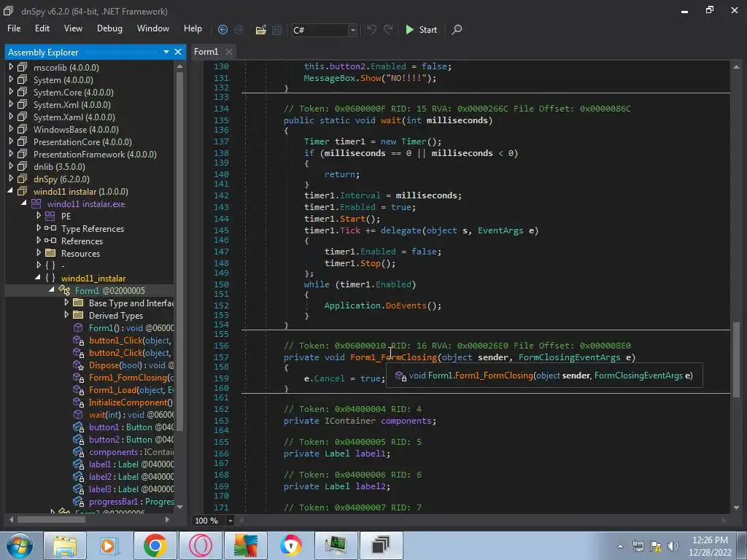Click the Resources folder icon
The width and height of the screenshot is (747, 560).
click(x=50, y=253)
